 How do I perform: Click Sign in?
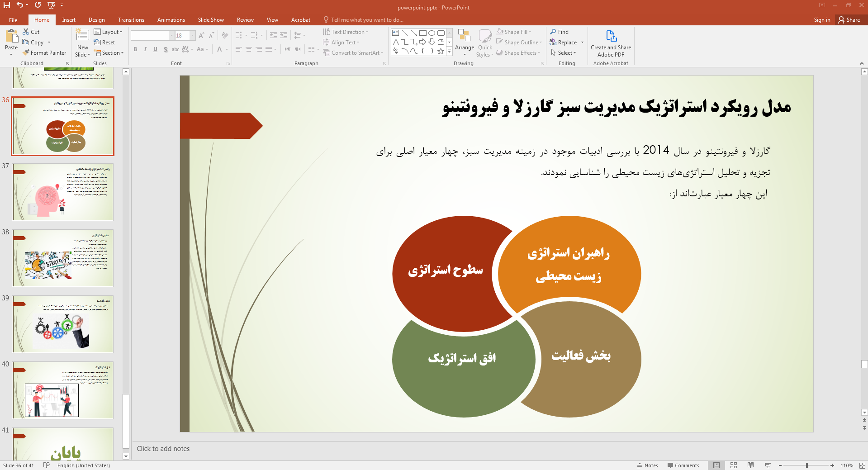822,20
